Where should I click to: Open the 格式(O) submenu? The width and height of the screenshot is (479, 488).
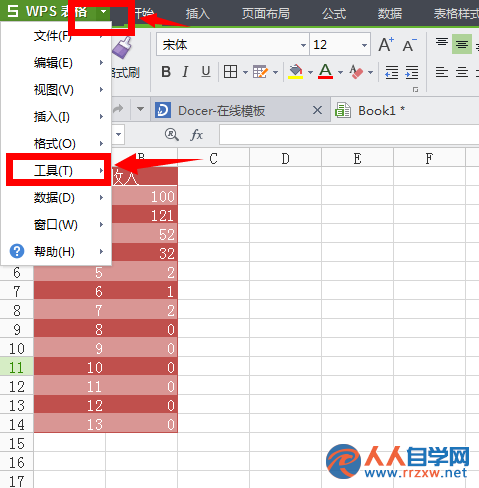tap(56, 144)
